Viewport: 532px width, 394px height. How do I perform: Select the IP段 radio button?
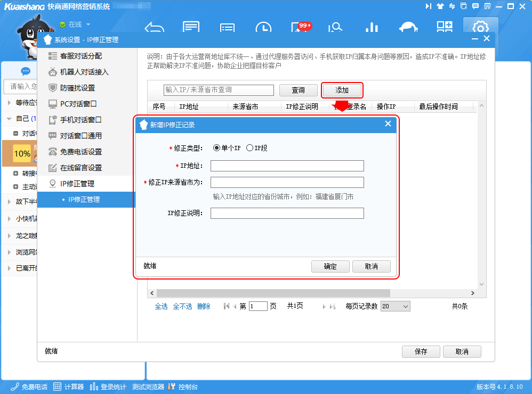point(249,148)
